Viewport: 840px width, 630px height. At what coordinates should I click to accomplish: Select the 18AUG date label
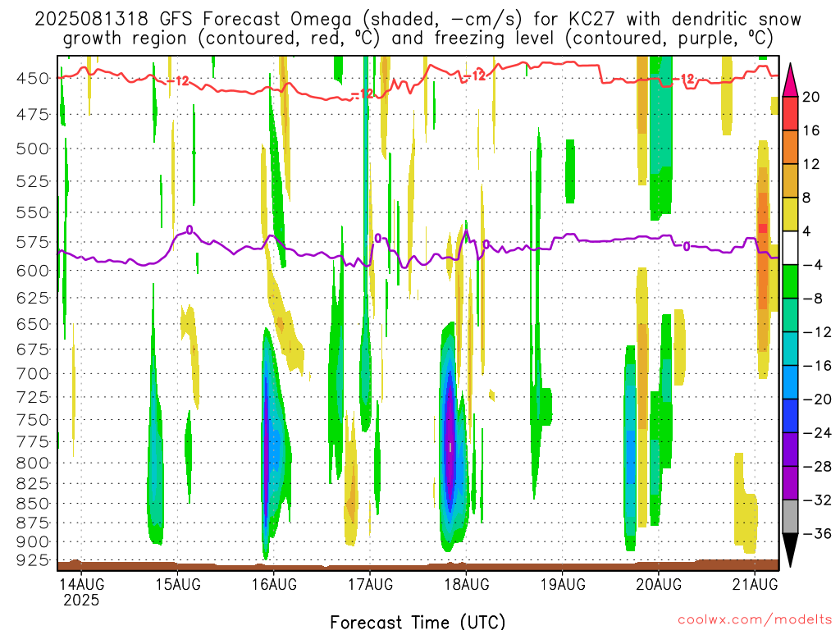point(467,583)
